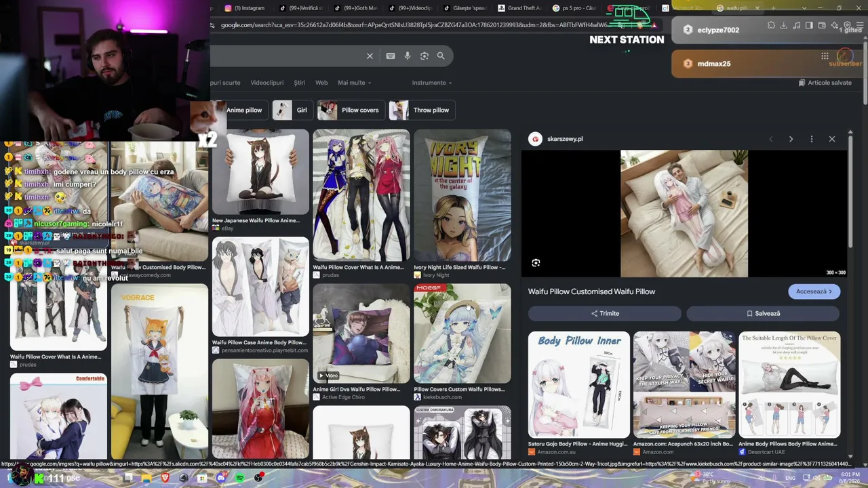Share the image with Trimite
This screenshot has height=488, width=868.
[x=605, y=313]
